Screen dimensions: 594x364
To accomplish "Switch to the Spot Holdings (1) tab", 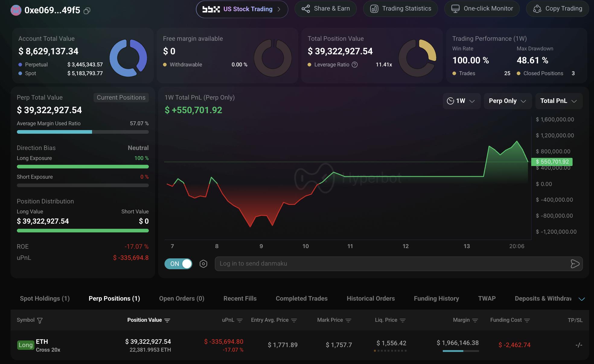I will point(45,299).
